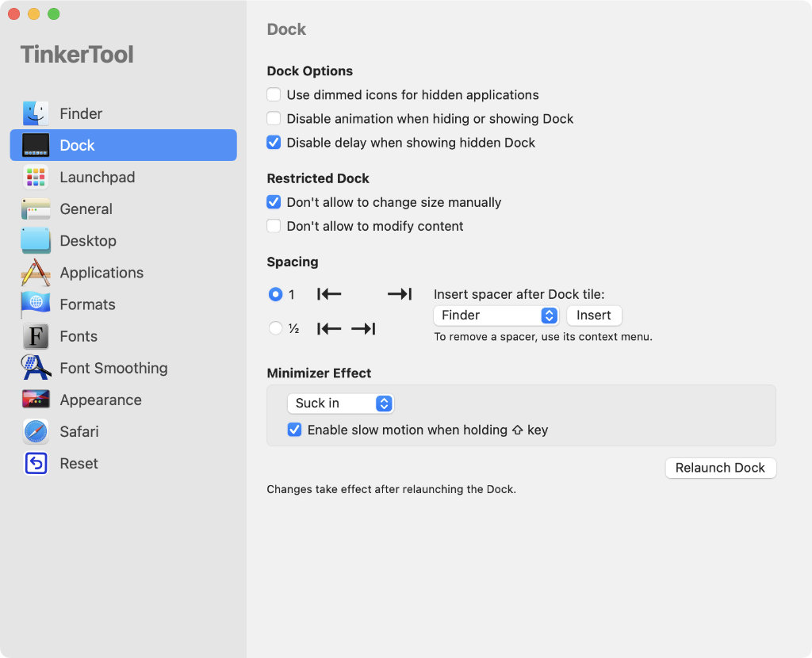The image size is (812, 658).
Task: Open the Suck in minimizer effect dropdown
Action: point(340,404)
